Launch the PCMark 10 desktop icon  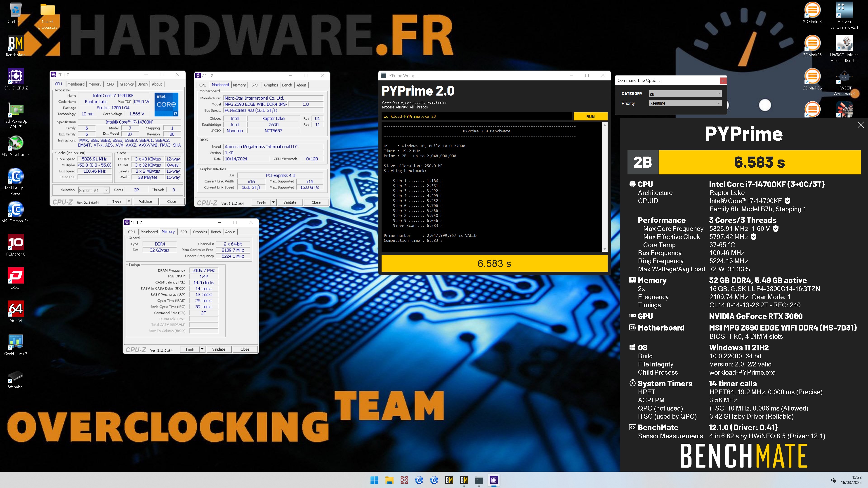click(16, 246)
